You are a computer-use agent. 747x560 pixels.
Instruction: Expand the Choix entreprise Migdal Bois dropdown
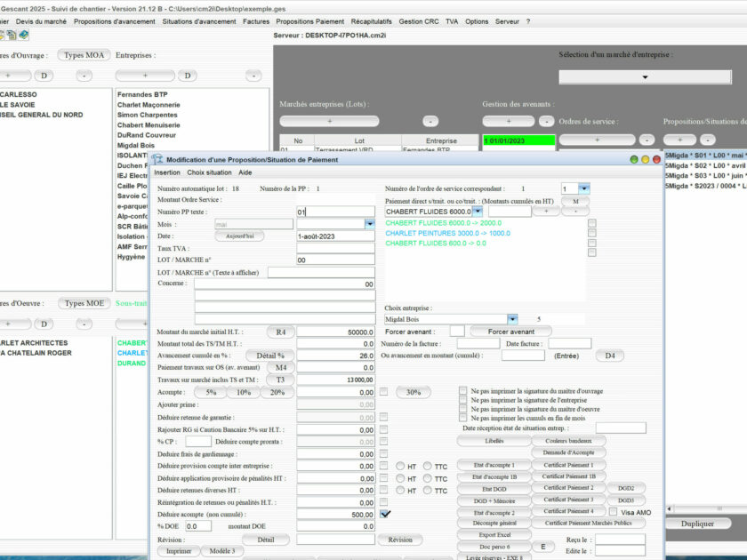pos(512,319)
